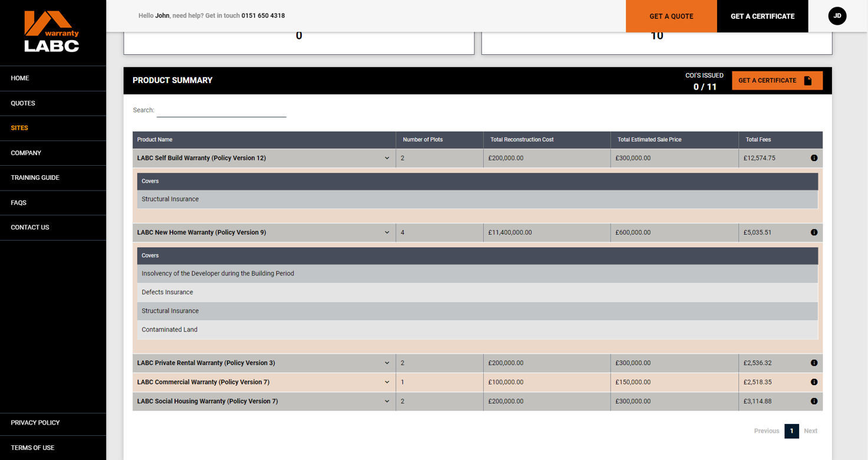
Task: Click £2,536.32 total fees value
Action: coord(757,363)
